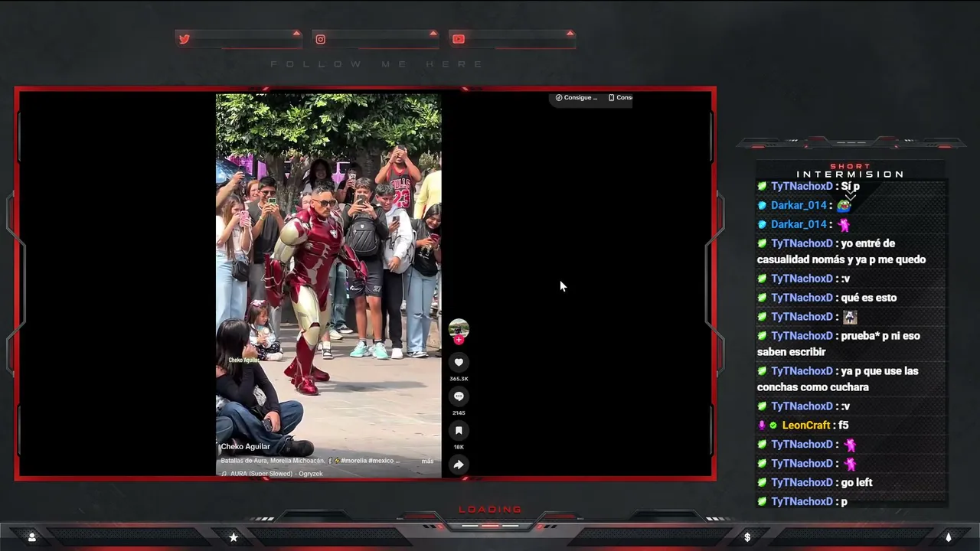Expand the YouTube panel arrow
This screenshot has width=980, height=551.
(x=570, y=33)
